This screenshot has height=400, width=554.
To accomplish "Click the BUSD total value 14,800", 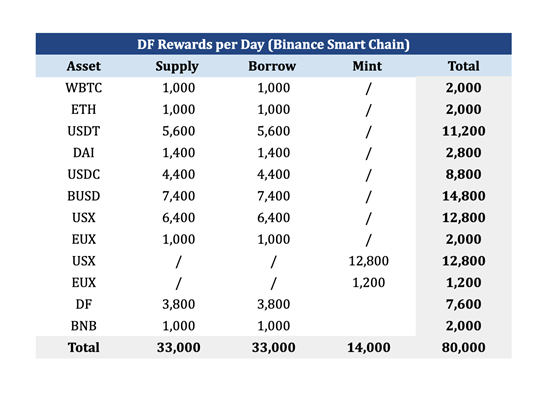I will point(464,196).
